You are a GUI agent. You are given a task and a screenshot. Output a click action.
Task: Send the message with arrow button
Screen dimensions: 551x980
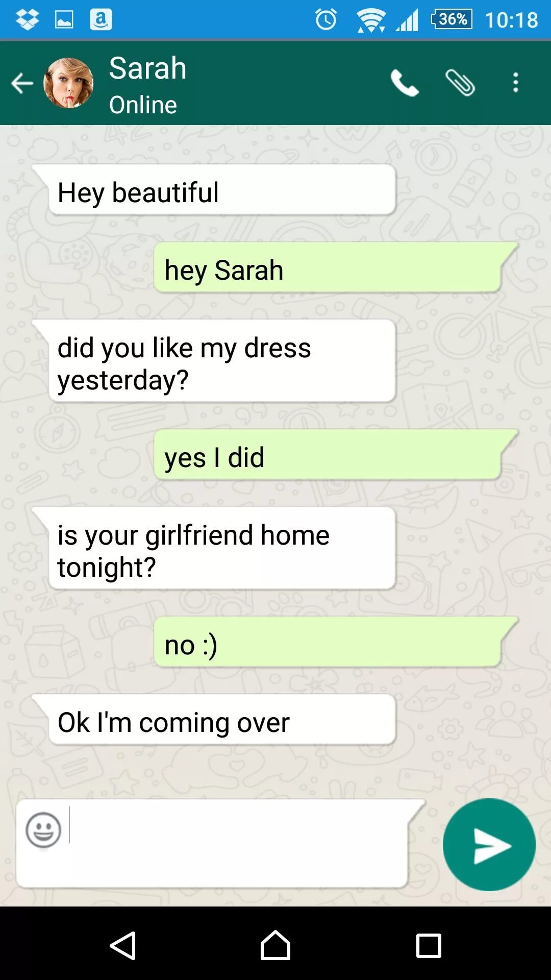489,845
